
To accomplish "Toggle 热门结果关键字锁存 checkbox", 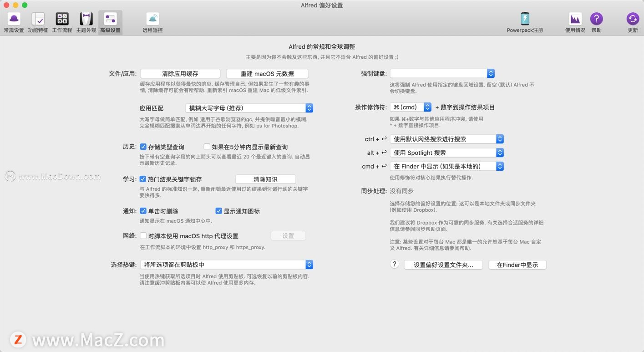I will [x=143, y=179].
